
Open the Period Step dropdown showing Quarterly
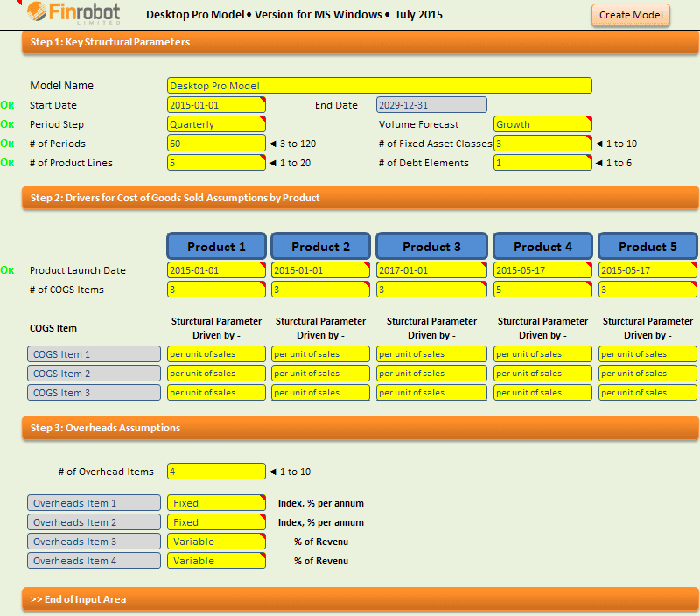click(216, 123)
